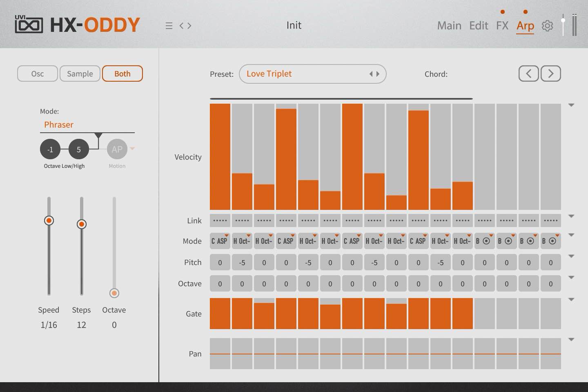Screen dimensions: 588x392
Task: Open the FX tab
Action: 502,26
